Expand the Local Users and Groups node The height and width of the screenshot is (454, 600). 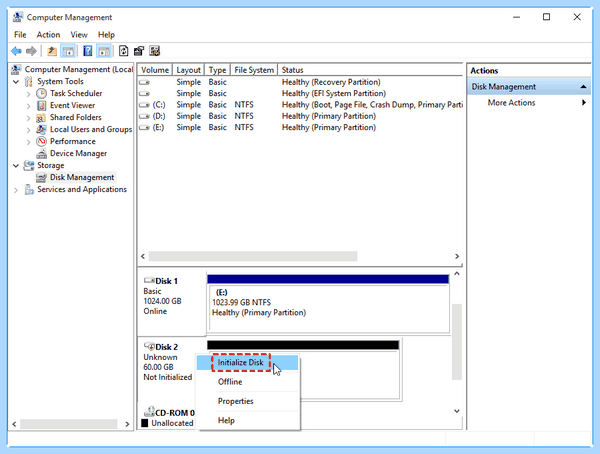coord(28,130)
